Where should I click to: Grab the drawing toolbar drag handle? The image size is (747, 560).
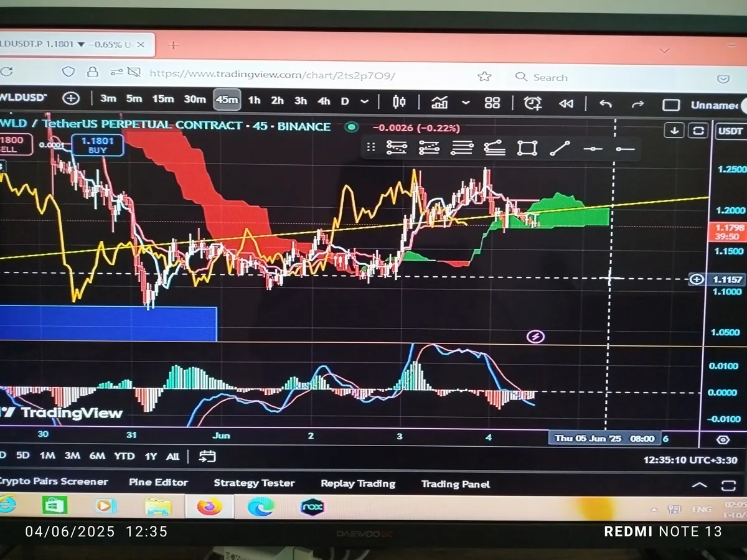[371, 147]
